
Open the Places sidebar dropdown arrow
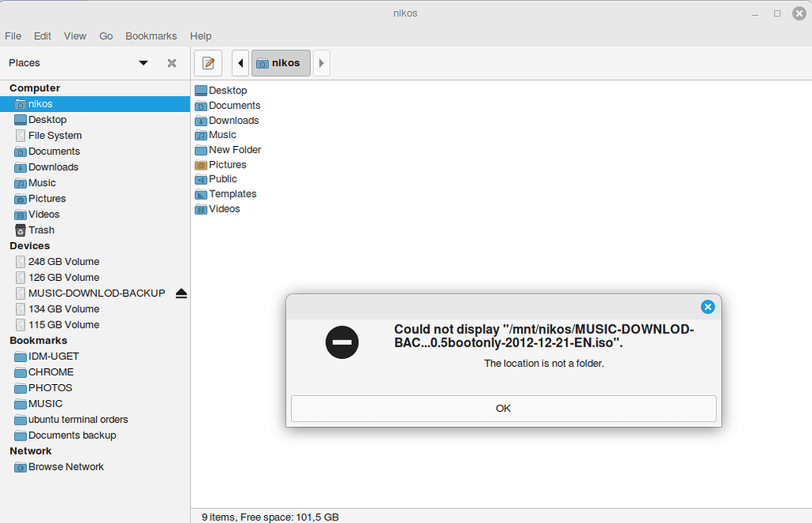pos(144,63)
